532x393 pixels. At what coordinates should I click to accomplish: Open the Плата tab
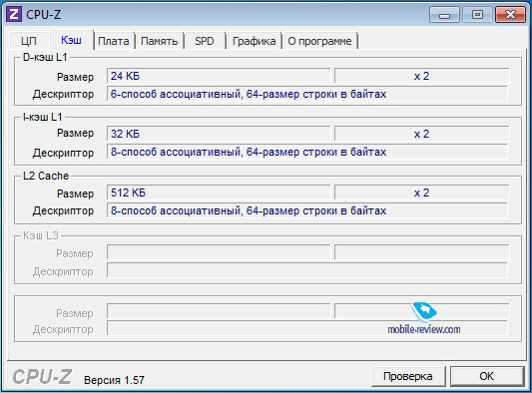pos(114,41)
